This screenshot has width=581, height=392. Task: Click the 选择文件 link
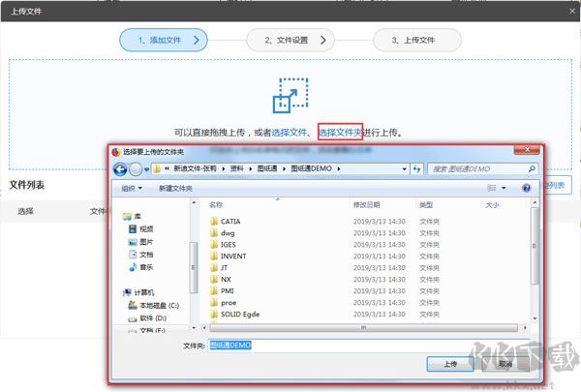point(290,133)
